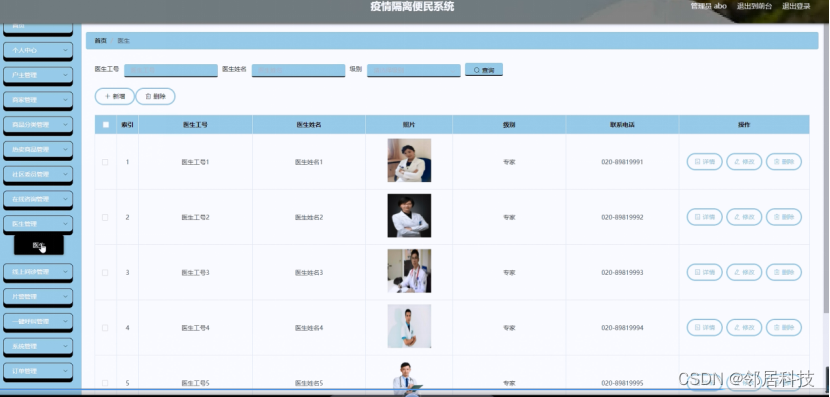The height and width of the screenshot is (397, 830).
Task: Click the 管理员 abo account label
Action: [x=708, y=6]
